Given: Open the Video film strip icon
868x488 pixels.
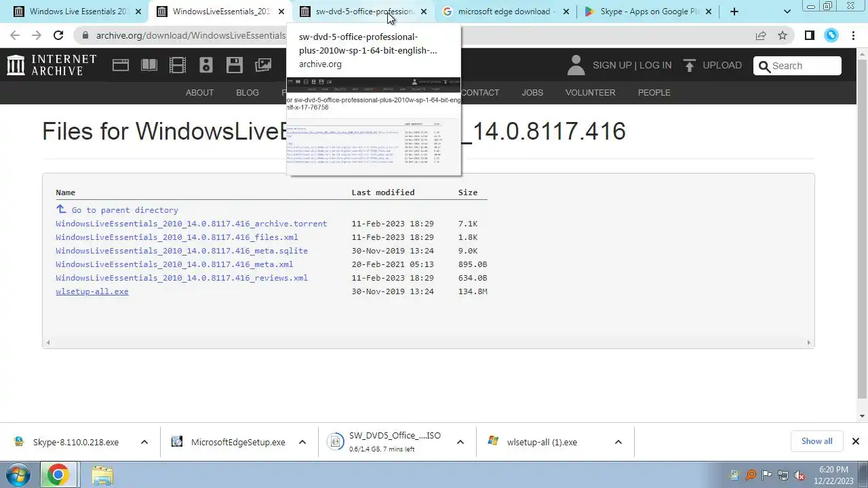Looking at the screenshot, I should point(178,65).
